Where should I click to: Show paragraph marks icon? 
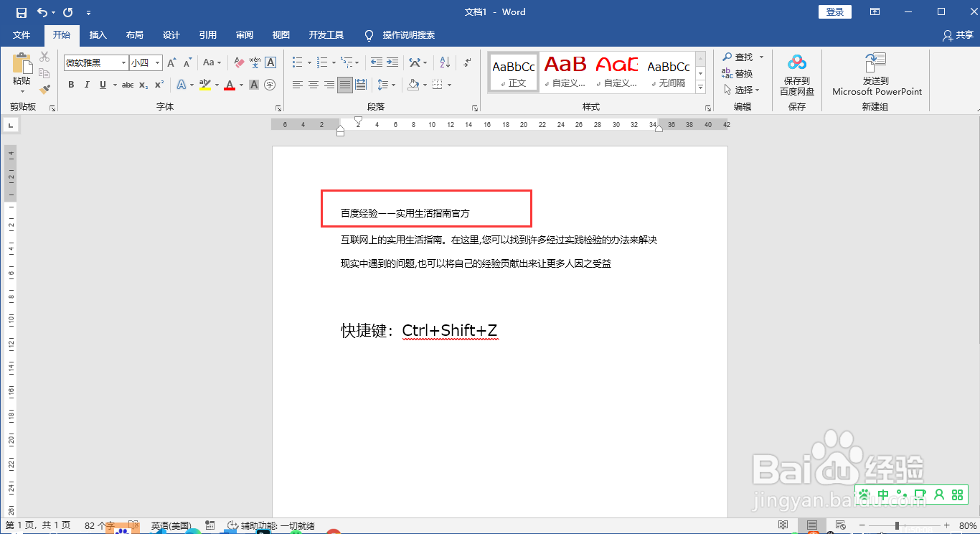[x=467, y=63]
